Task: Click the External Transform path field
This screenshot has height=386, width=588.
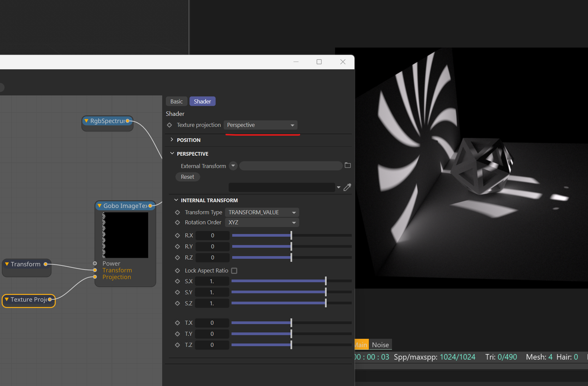Action: point(291,166)
